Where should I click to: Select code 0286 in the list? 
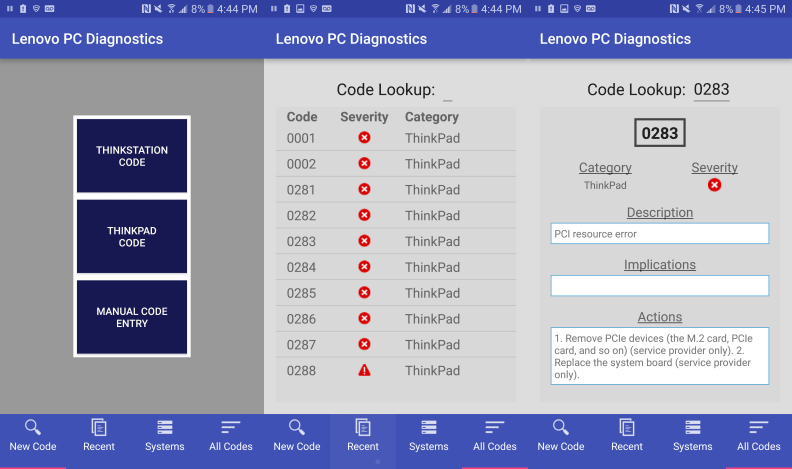click(396, 319)
